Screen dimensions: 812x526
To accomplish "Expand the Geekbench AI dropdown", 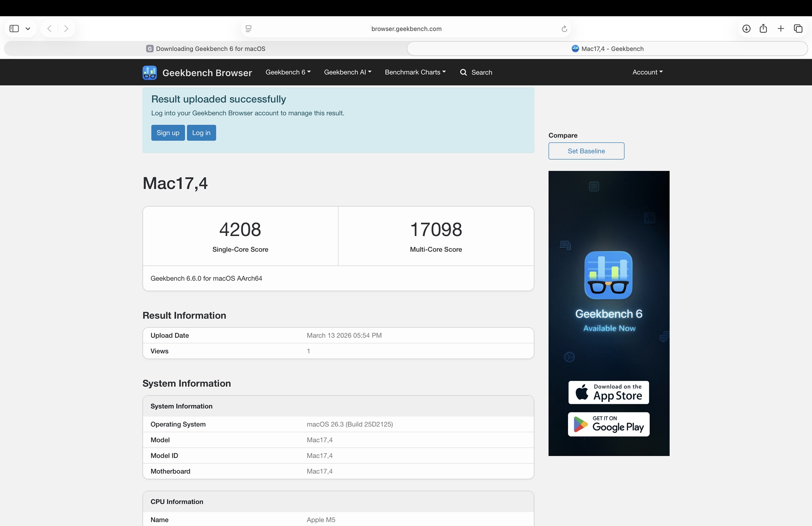I will click(x=348, y=72).
